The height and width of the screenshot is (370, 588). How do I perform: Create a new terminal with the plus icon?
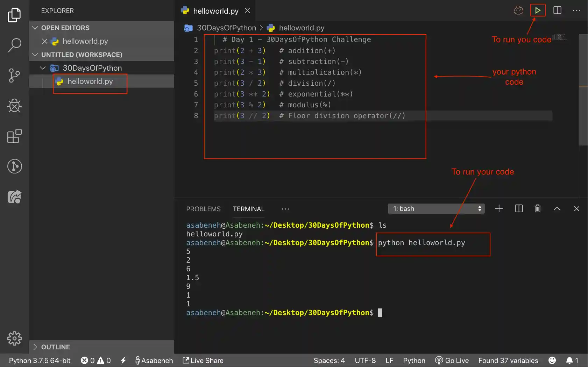499,208
